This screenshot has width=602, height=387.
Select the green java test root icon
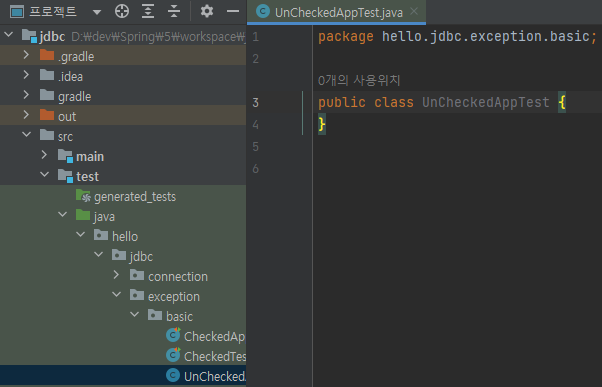(83, 215)
